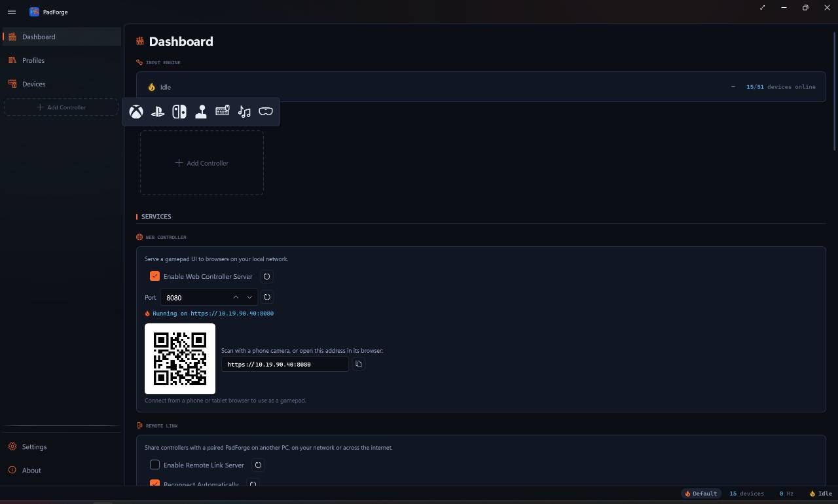Viewport: 838px width, 504px height.
Task: Click the large Add Controller card
Action: (x=202, y=163)
